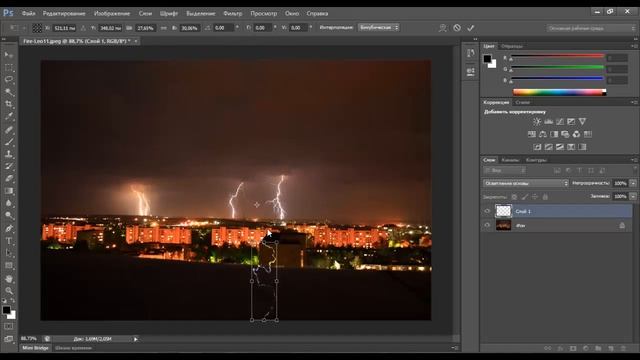Select the Horizontal Type tool
640x360 pixels.
point(9,241)
